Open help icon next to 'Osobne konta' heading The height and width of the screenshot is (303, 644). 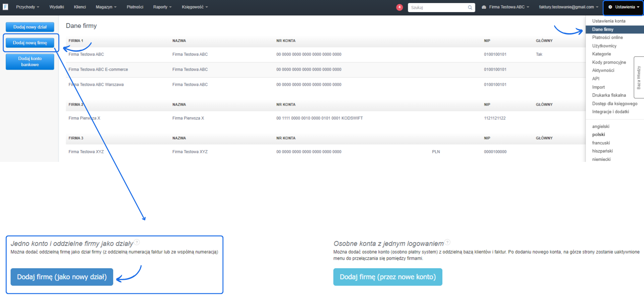[x=447, y=242]
